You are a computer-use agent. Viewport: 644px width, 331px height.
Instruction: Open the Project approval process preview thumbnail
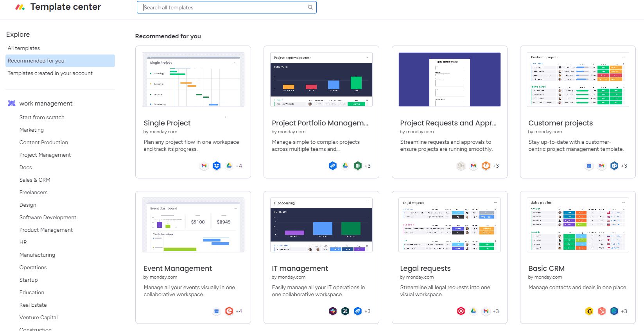coord(321,79)
